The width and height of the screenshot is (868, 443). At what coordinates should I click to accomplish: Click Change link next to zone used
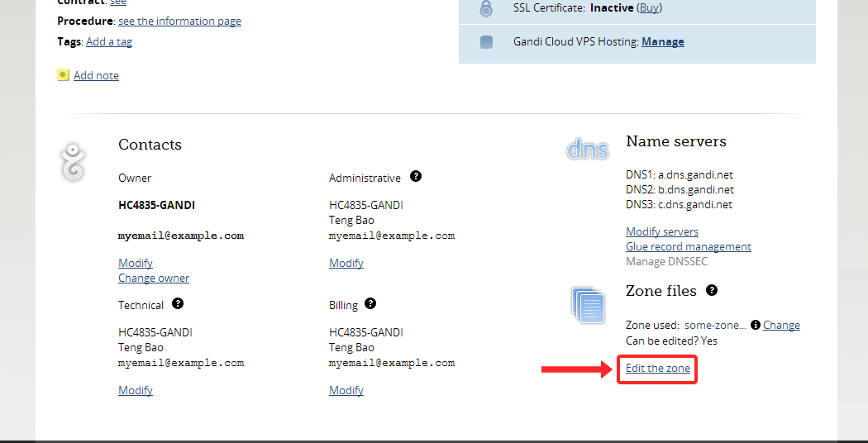pyautogui.click(x=781, y=325)
